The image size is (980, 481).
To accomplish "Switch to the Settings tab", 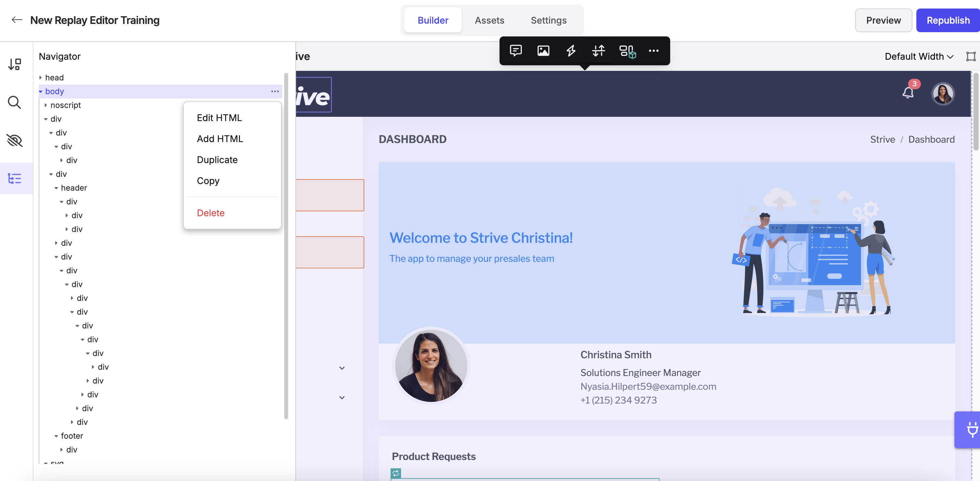I will [x=548, y=20].
